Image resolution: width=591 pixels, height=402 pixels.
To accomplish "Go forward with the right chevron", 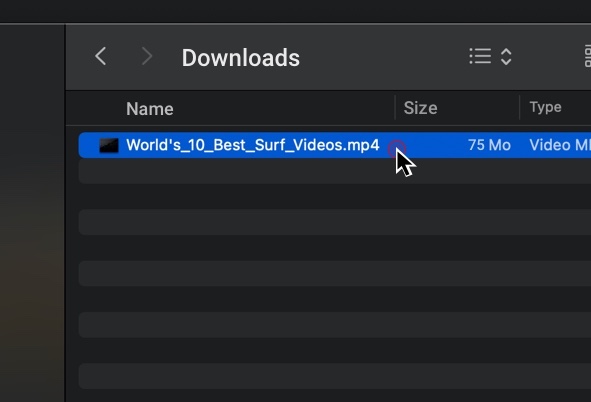I will pos(147,57).
